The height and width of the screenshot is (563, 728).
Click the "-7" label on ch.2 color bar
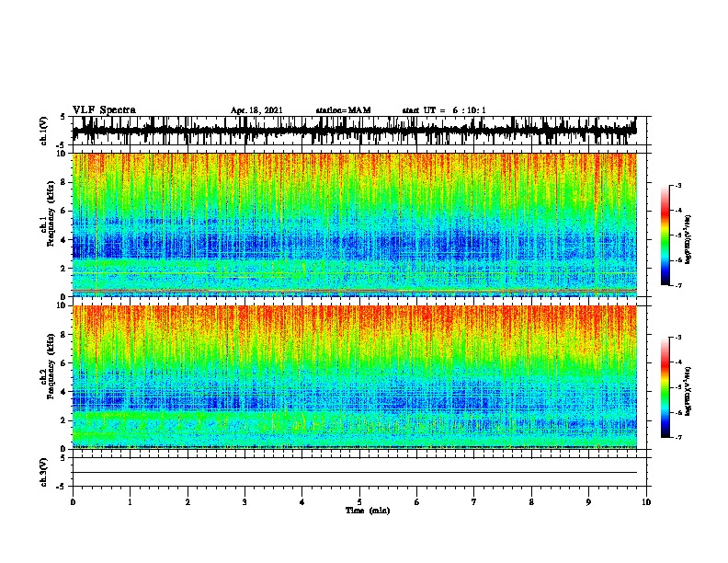coord(678,437)
